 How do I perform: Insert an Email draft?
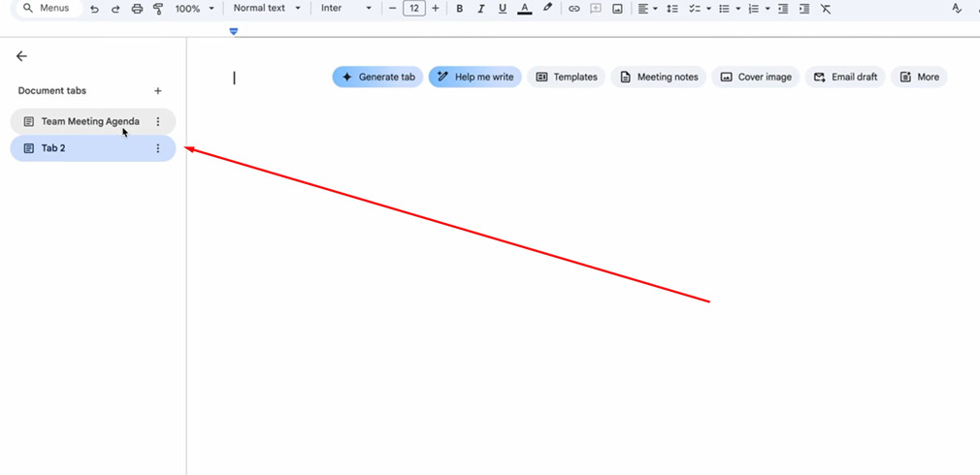pyautogui.click(x=845, y=77)
